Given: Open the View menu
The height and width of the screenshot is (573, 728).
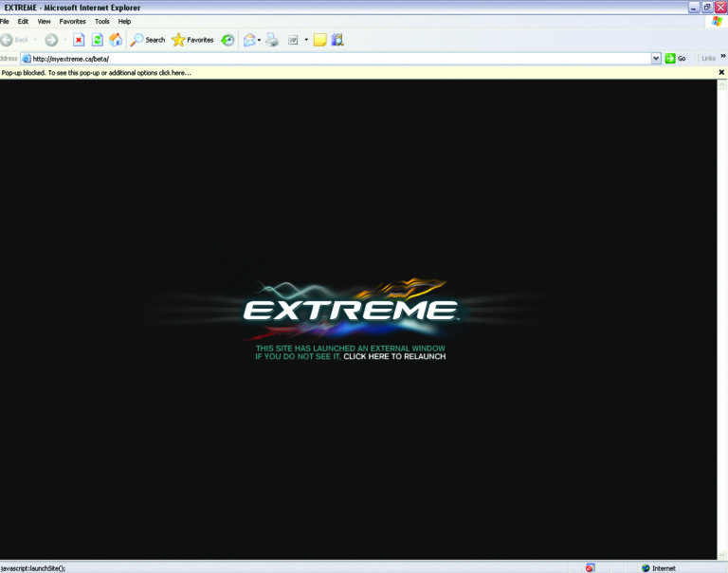Looking at the screenshot, I should [45, 22].
